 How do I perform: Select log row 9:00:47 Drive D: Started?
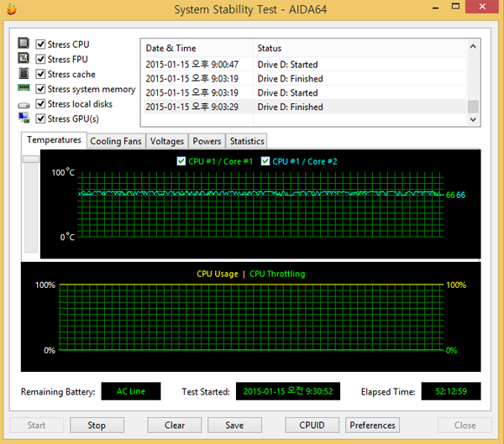[x=304, y=65]
